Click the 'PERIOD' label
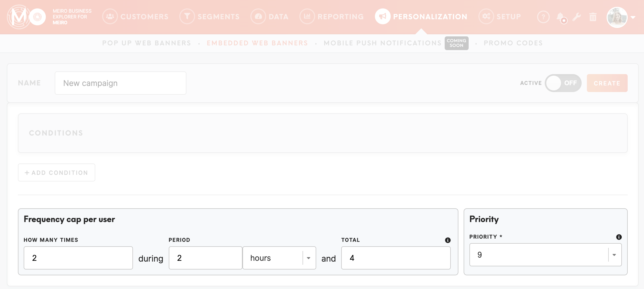 coord(179,240)
